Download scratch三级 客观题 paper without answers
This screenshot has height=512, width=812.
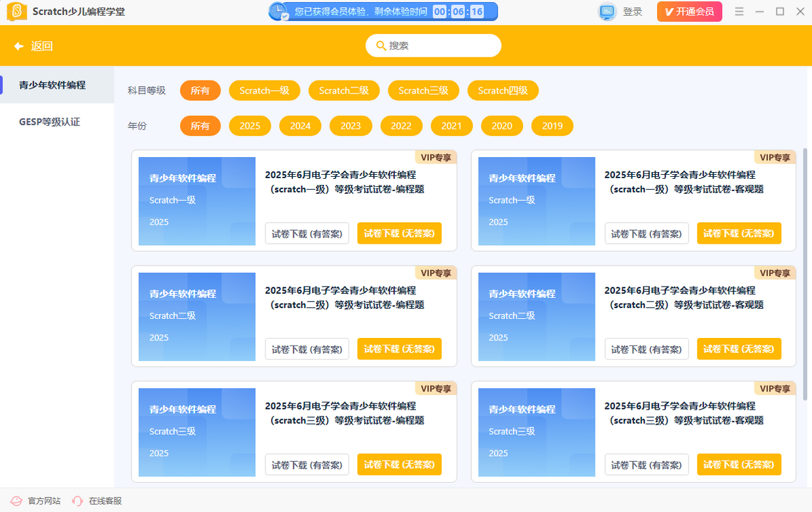[x=739, y=465]
